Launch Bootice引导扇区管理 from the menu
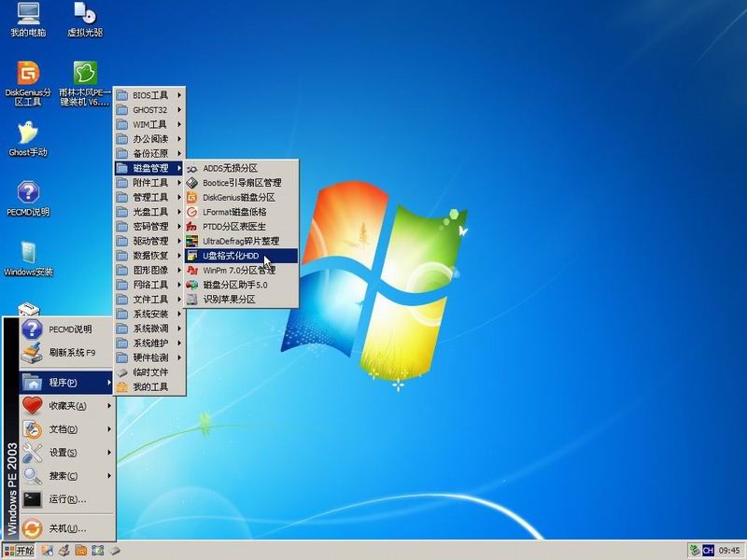Image resolution: width=747 pixels, height=560 pixels. click(241, 183)
